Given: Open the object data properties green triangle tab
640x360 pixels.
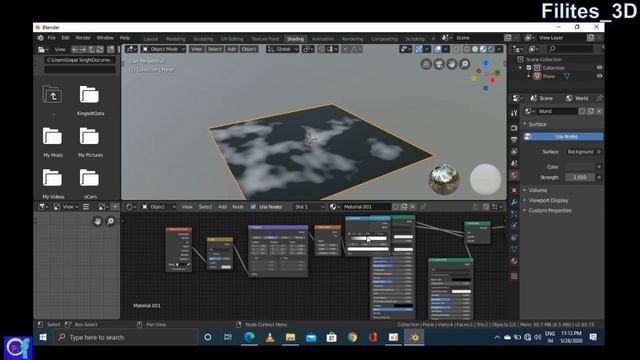Looking at the screenshot, I should (x=514, y=249).
